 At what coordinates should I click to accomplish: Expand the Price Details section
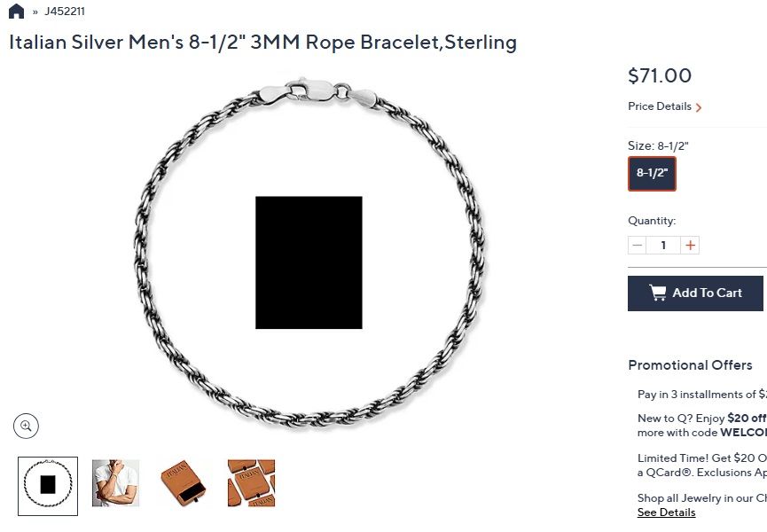[659, 106]
